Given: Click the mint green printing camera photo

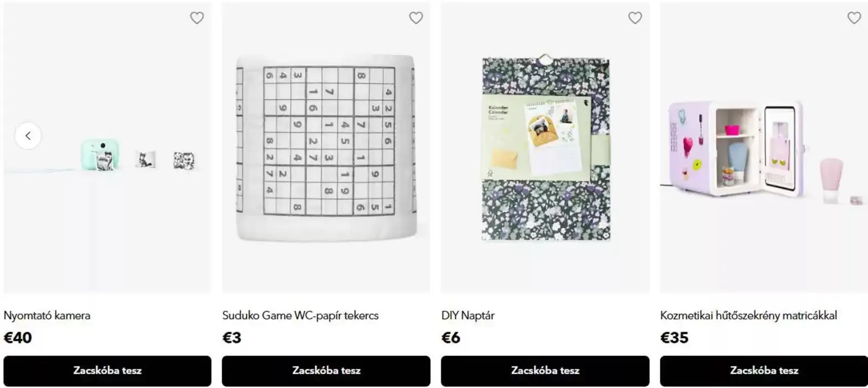Looking at the screenshot, I should [x=100, y=154].
